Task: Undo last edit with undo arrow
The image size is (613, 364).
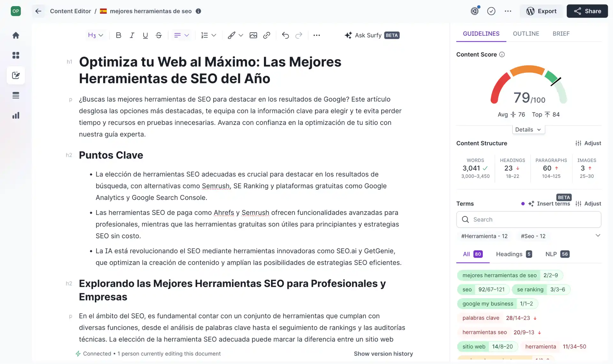Action: point(285,35)
